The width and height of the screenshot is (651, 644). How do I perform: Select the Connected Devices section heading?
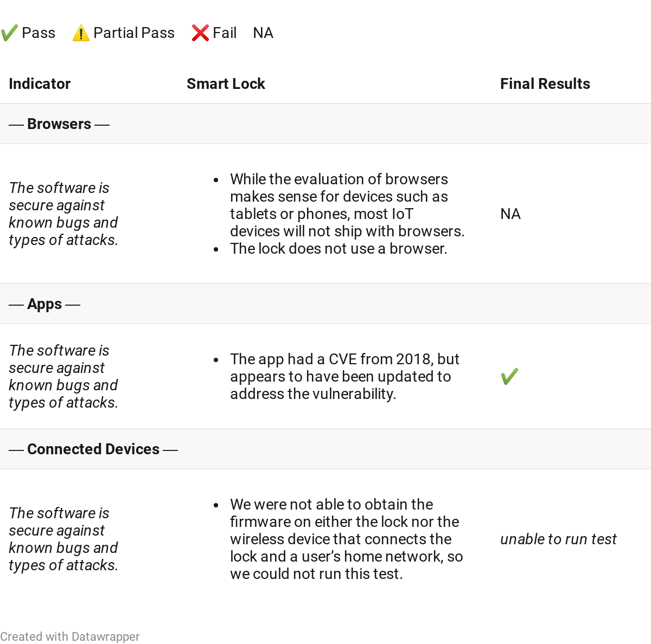pyautogui.click(x=93, y=449)
